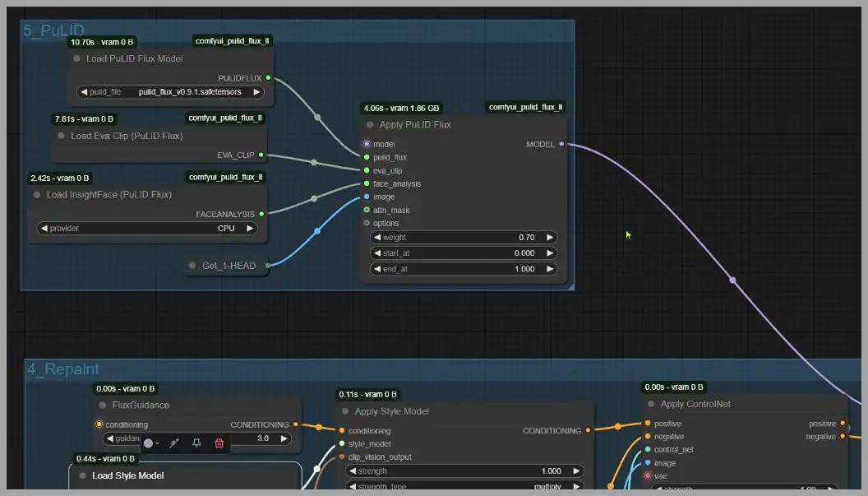868x496 pixels.
Task: Click Apply Style Model CONDITIONING output socket
Action: (x=588, y=430)
